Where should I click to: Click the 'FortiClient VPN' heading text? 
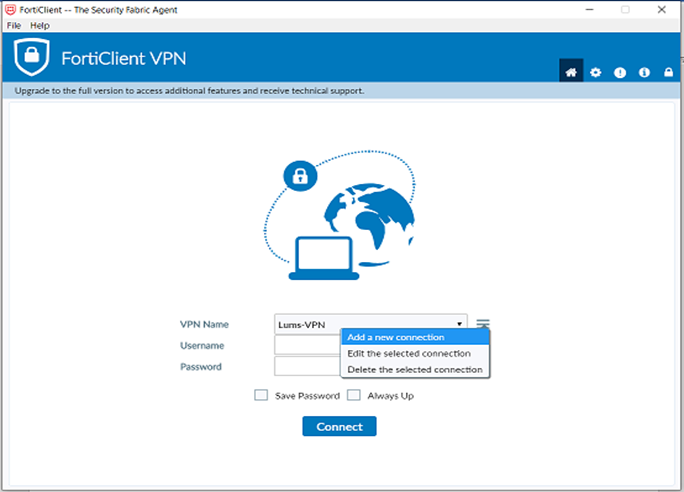(x=124, y=58)
